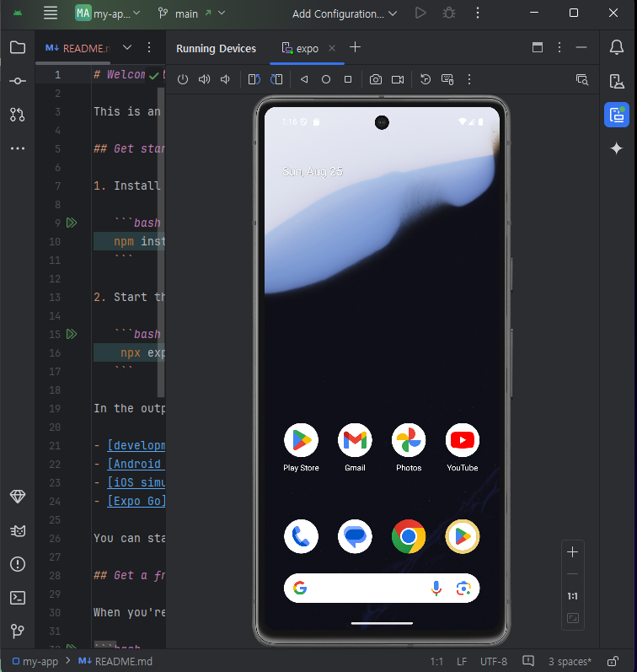Select the Running Devices tab title
637x672 pixels.
(216, 48)
